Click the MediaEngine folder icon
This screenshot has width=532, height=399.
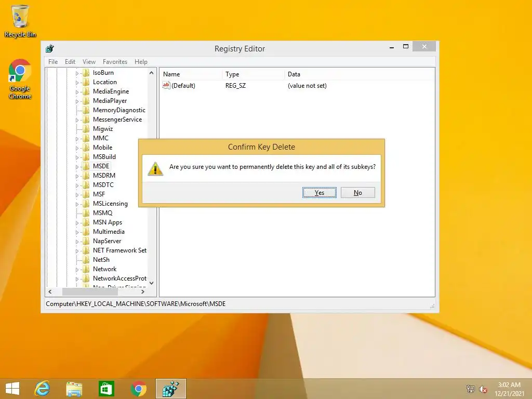click(x=86, y=91)
